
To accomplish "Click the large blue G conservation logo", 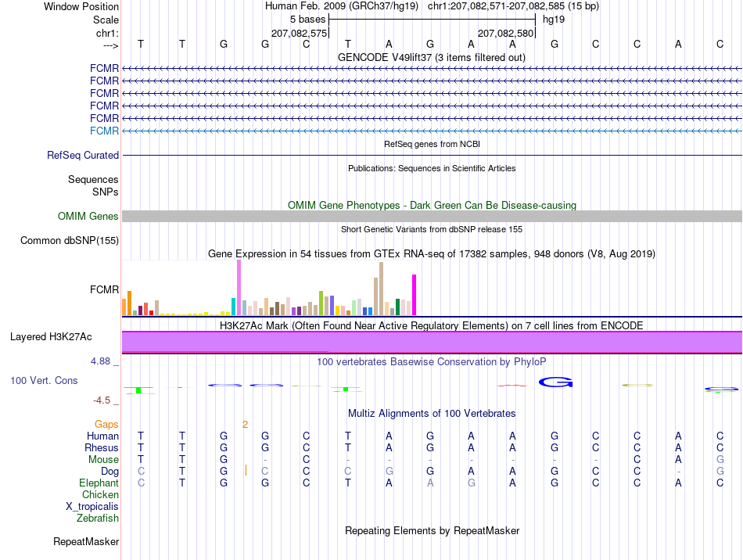I will pos(555,382).
